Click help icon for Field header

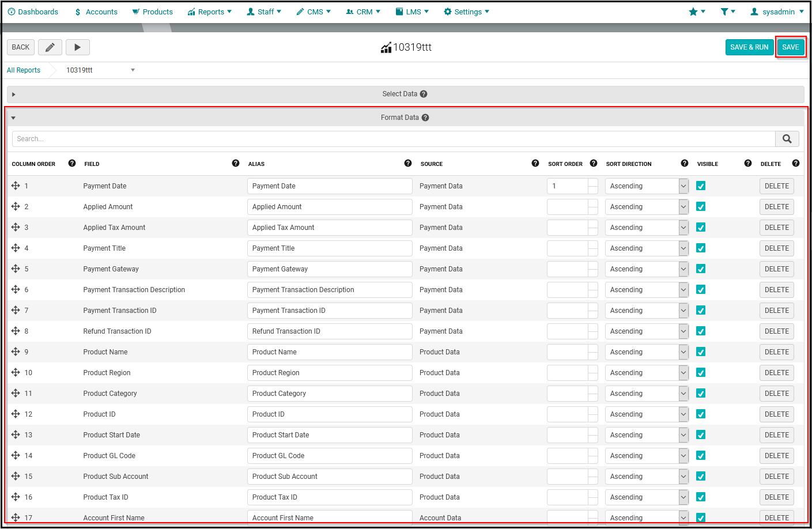click(x=236, y=163)
